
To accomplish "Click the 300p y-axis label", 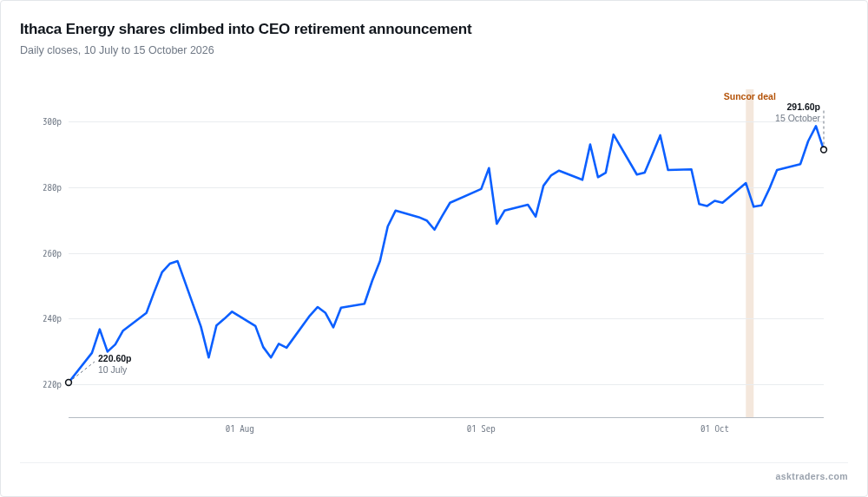I will (52, 121).
